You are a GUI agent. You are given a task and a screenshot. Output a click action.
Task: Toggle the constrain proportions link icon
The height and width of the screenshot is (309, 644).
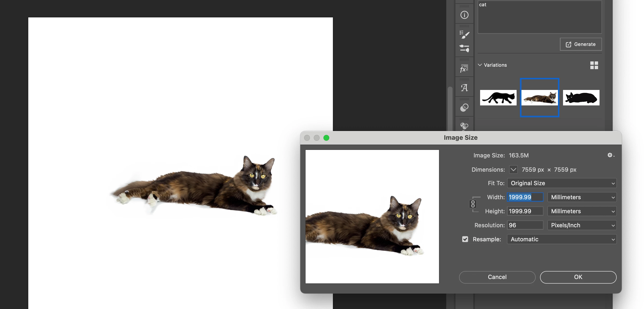(x=473, y=204)
